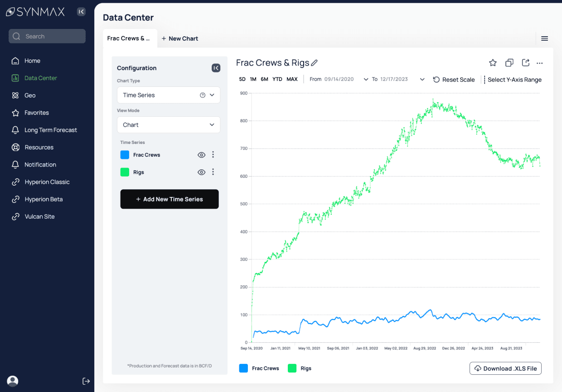Click Reset Scale on the chart
Image resolution: width=562 pixels, height=392 pixels.
click(x=454, y=79)
